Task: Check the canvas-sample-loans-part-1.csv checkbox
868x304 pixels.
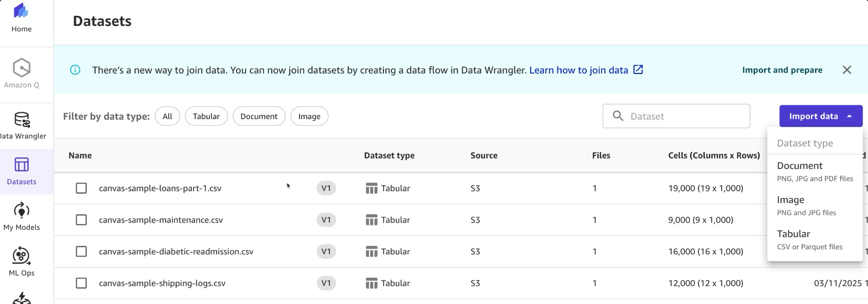Action: click(x=81, y=188)
